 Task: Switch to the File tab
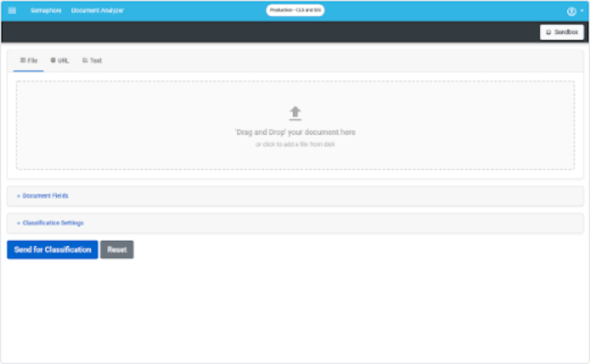tap(28, 61)
